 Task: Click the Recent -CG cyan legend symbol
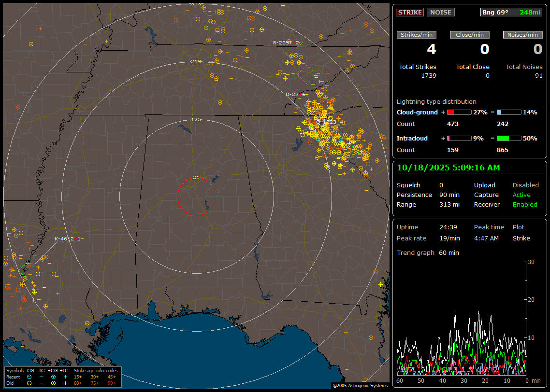[29, 377]
